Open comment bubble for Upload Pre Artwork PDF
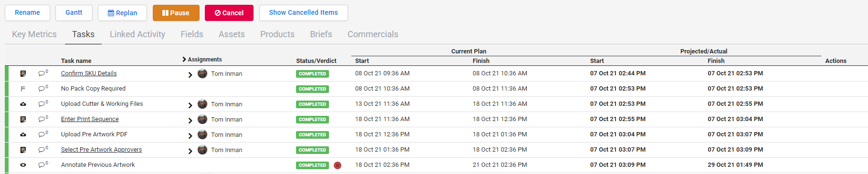Image resolution: width=868 pixels, height=174 pixels. pos(42,134)
